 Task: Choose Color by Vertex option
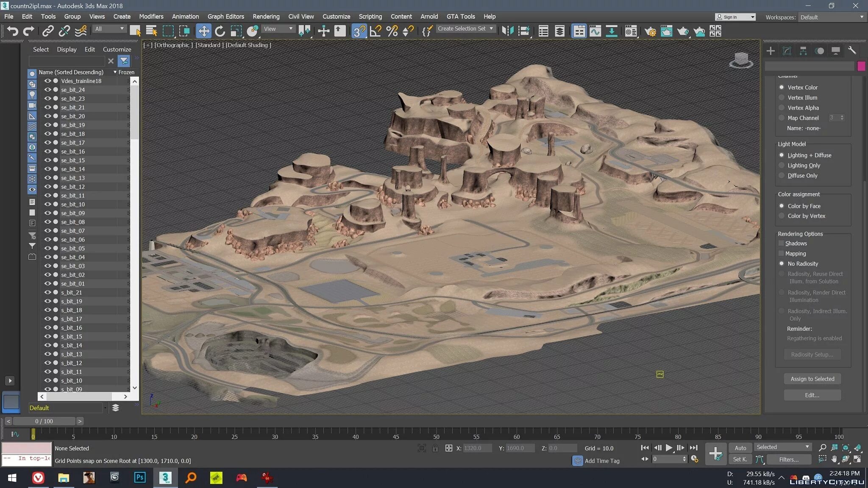pos(782,216)
